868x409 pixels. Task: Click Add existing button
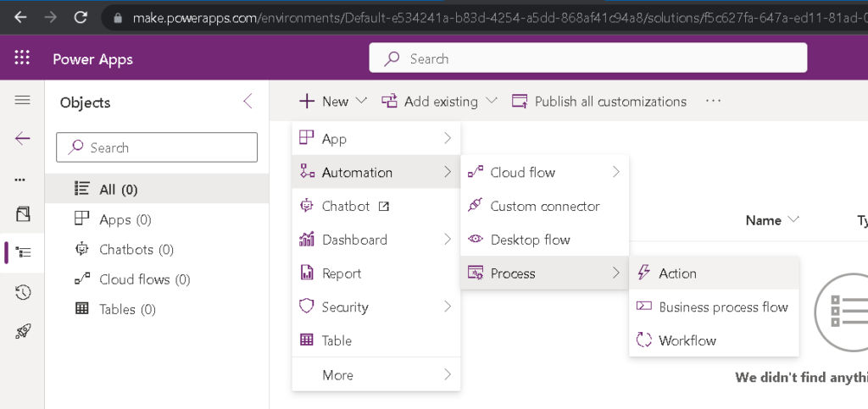440,101
